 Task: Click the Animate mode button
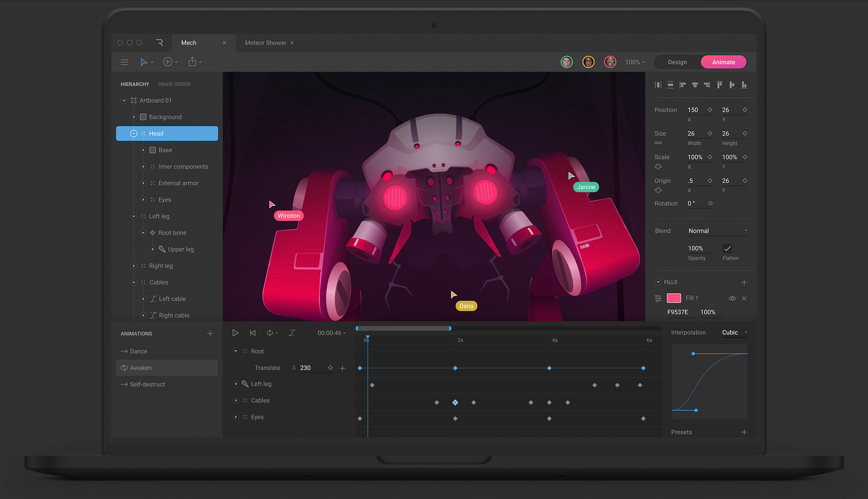coord(723,62)
